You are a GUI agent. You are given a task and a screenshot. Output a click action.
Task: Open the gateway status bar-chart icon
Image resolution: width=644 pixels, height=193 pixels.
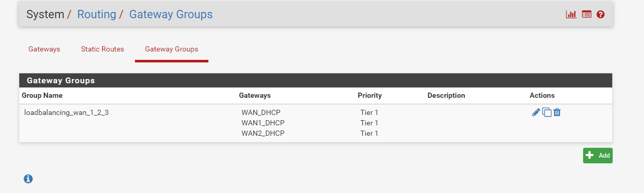click(x=571, y=15)
